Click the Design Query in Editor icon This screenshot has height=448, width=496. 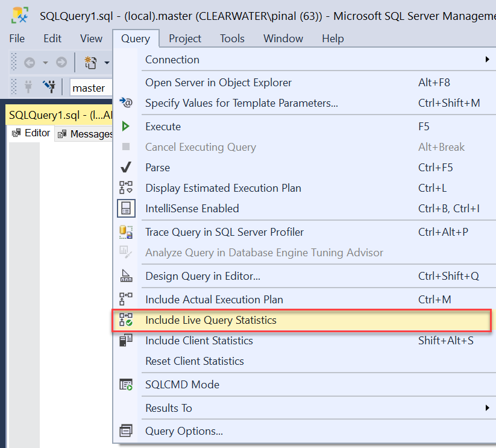click(x=126, y=276)
